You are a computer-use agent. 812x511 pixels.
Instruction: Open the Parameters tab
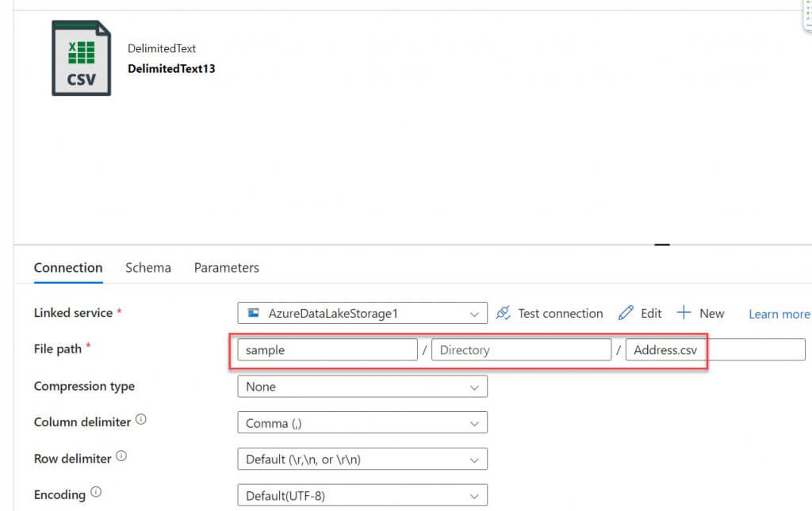coord(227,268)
